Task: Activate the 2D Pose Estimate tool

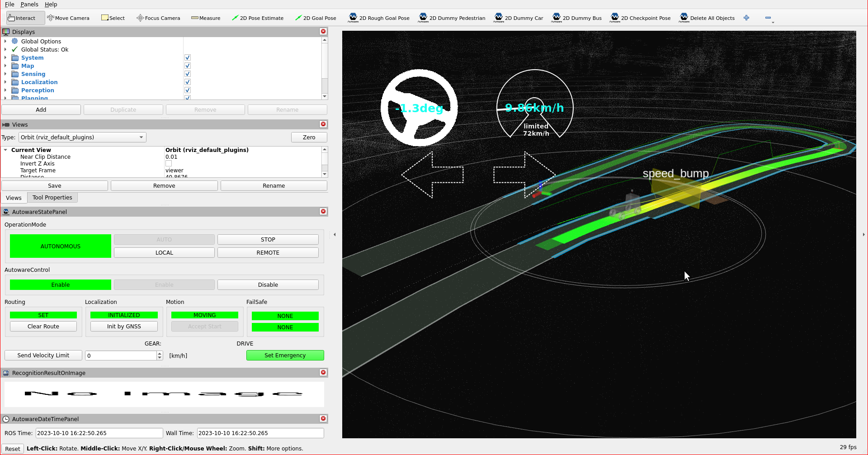Action: [258, 18]
